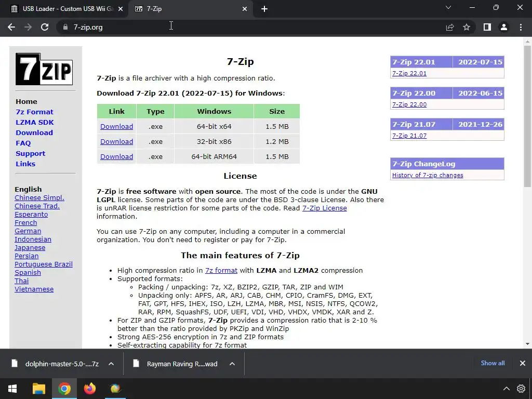Open the 7-Zip License link

(x=324, y=208)
